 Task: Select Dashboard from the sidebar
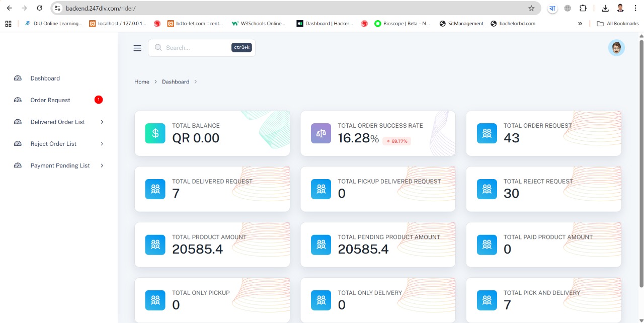coord(45,78)
